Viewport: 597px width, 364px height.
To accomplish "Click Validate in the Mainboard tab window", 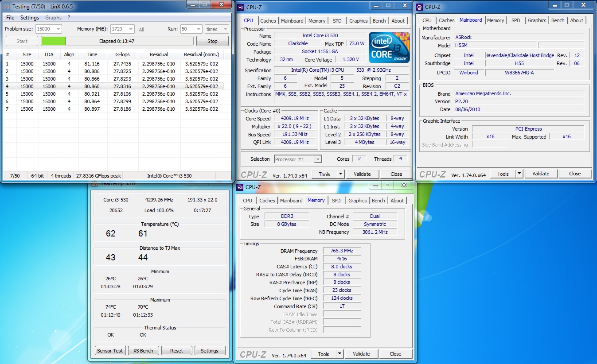I will click(x=541, y=174).
